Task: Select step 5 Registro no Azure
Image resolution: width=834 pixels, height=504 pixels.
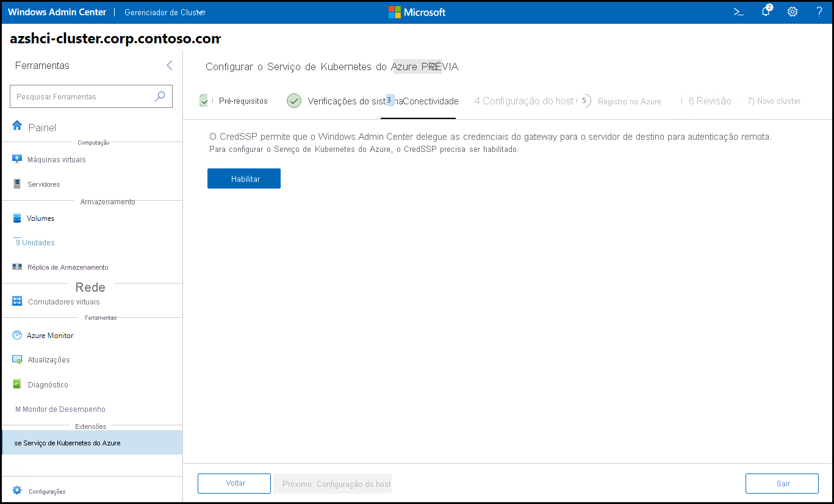Action: 620,101
